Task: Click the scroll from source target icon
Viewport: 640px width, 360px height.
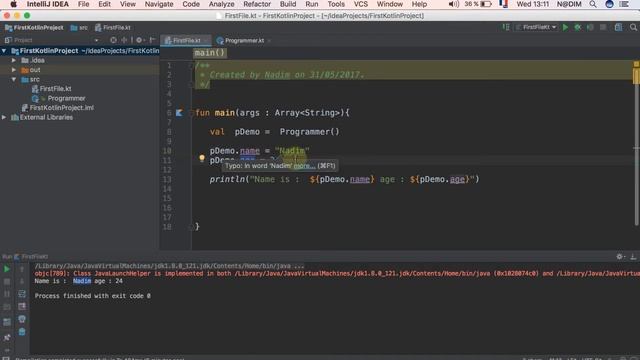Action: tap(113, 40)
